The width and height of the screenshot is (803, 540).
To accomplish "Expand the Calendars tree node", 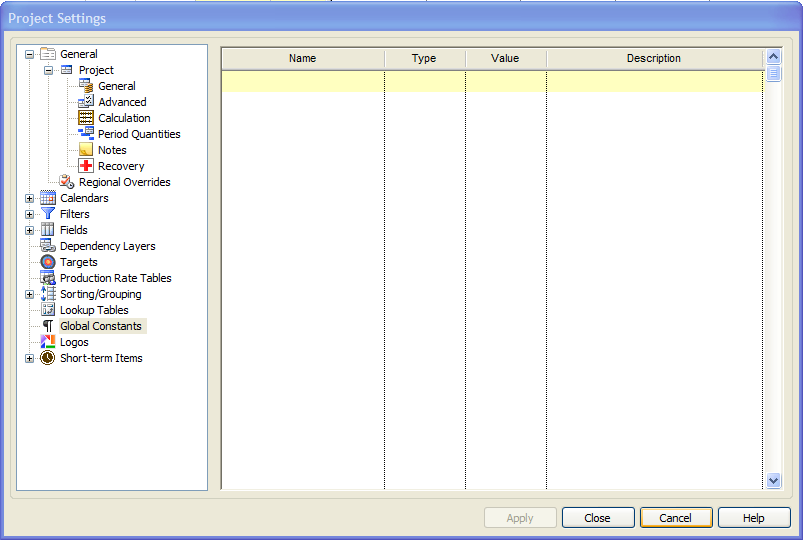I will tap(29, 198).
